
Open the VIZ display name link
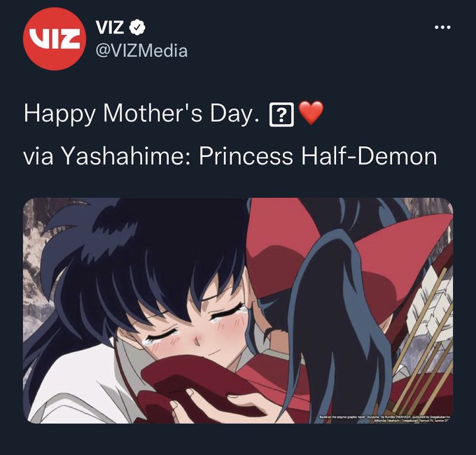110,27
